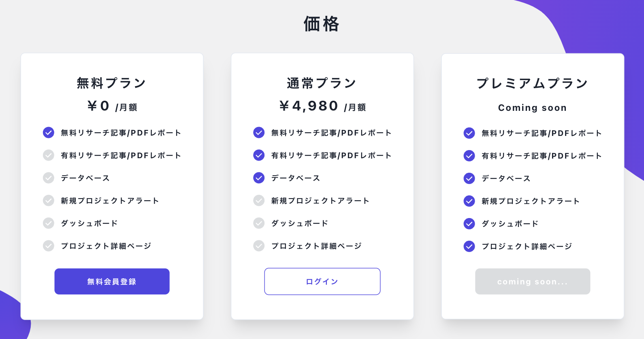Viewport: 644px width, 339px height.
Task: Click the 無料プラン card title
Action: pos(111,83)
